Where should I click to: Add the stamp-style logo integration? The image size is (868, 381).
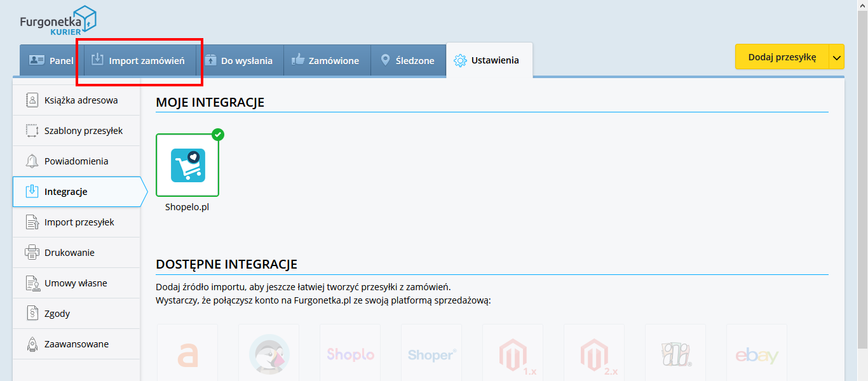coord(675,352)
